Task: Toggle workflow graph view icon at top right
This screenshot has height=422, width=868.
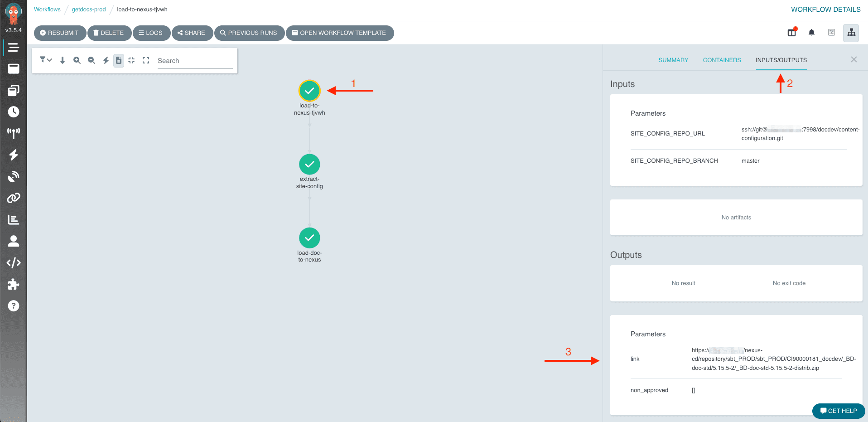Action: pos(851,33)
